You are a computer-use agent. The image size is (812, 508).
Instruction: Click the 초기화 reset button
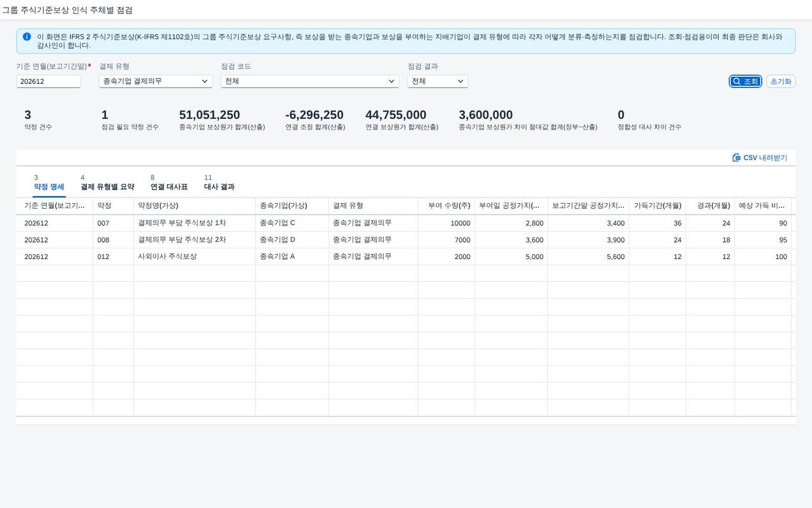(x=781, y=81)
